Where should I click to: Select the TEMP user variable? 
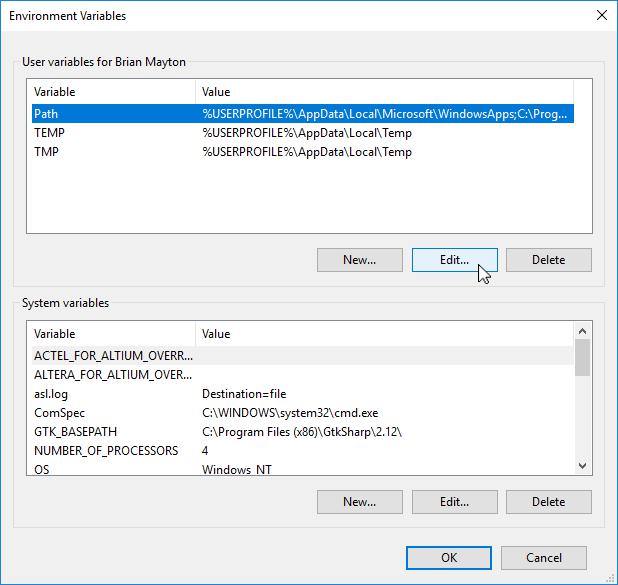click(x=49, y=133)
